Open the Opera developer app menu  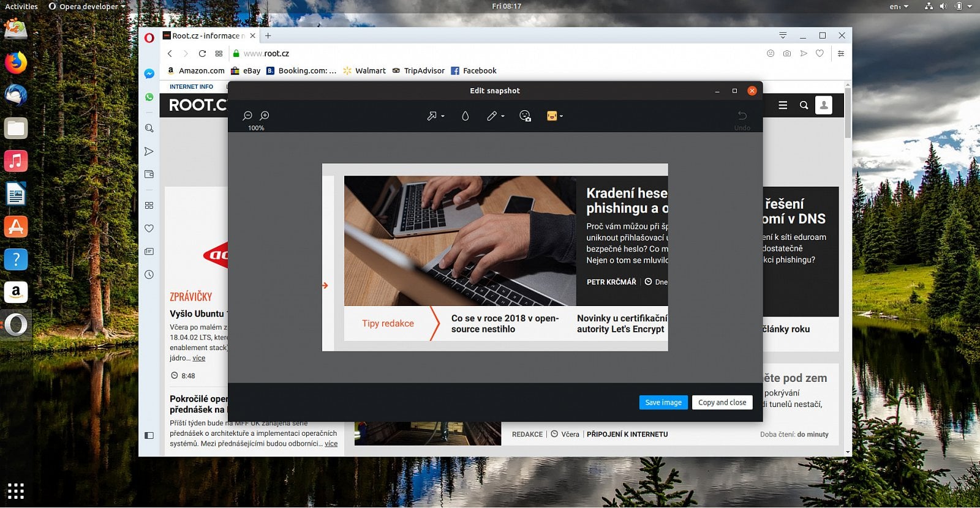(x=86, y=6)
